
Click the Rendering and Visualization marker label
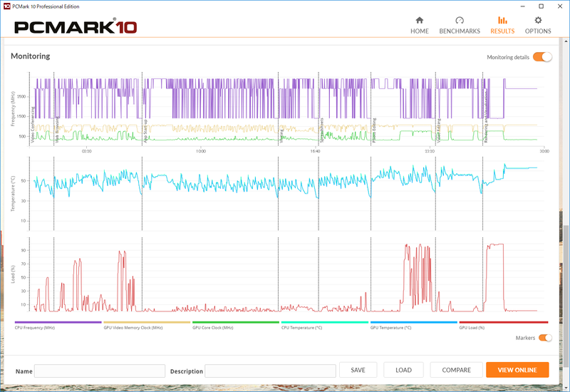pos(486,117)
